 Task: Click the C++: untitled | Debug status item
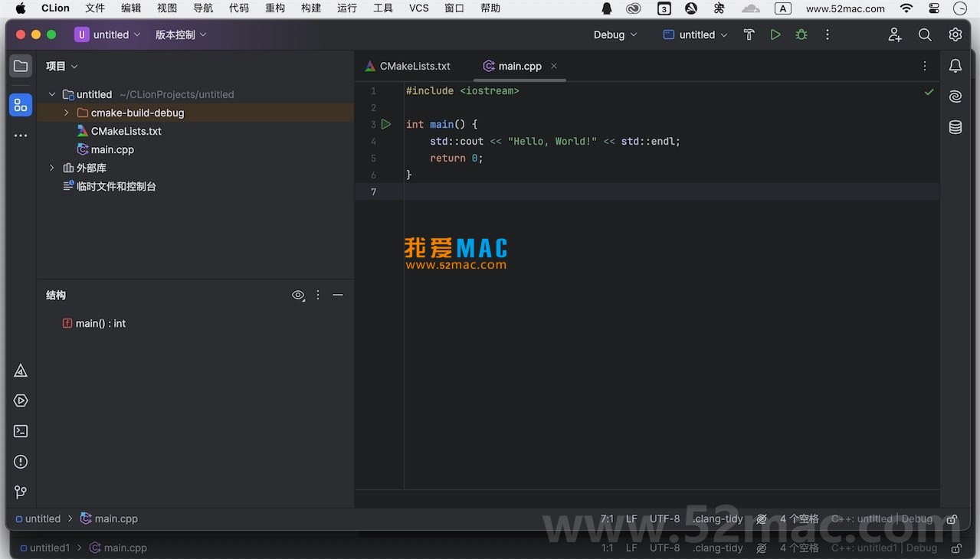click(882, 519)
